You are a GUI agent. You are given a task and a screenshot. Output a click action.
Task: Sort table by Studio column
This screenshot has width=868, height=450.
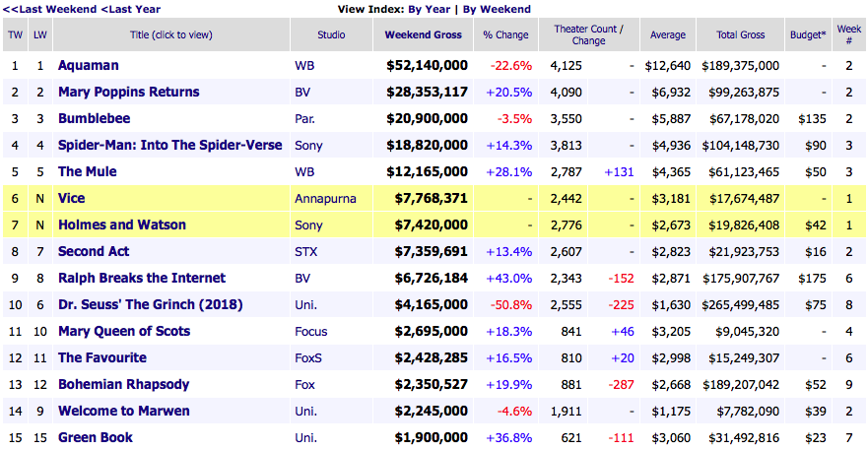point(331,35)
